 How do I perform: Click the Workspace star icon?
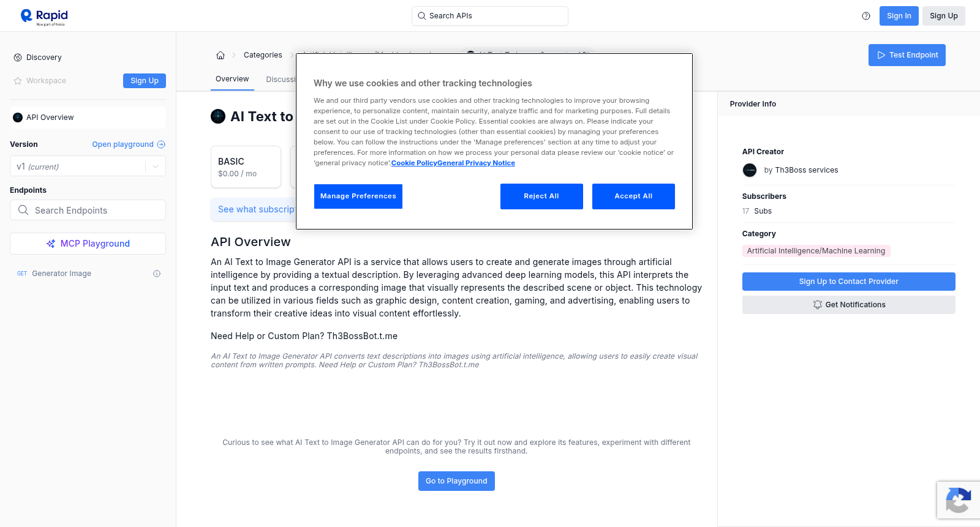coord(18,81)
